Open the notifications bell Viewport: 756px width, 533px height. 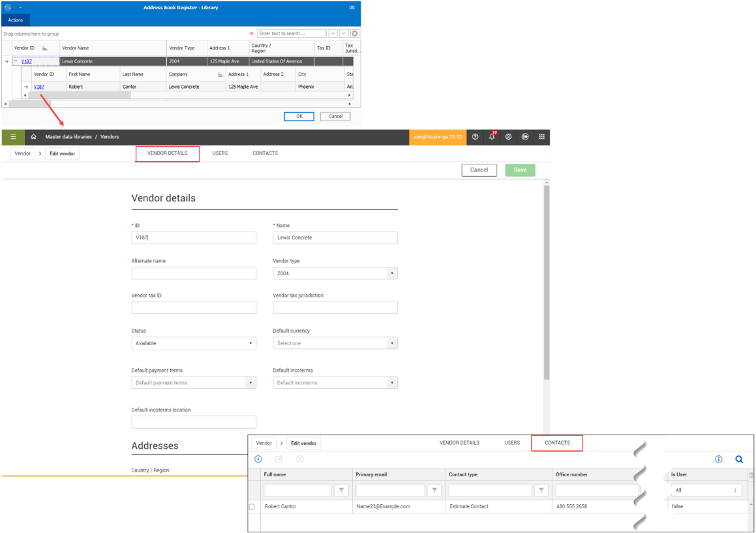492,137
